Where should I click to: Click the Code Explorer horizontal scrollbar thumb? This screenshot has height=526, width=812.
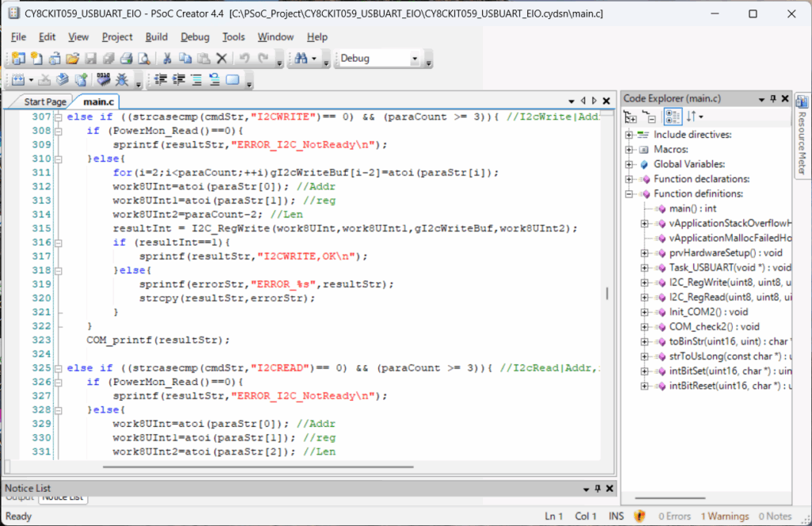point(670,498)
